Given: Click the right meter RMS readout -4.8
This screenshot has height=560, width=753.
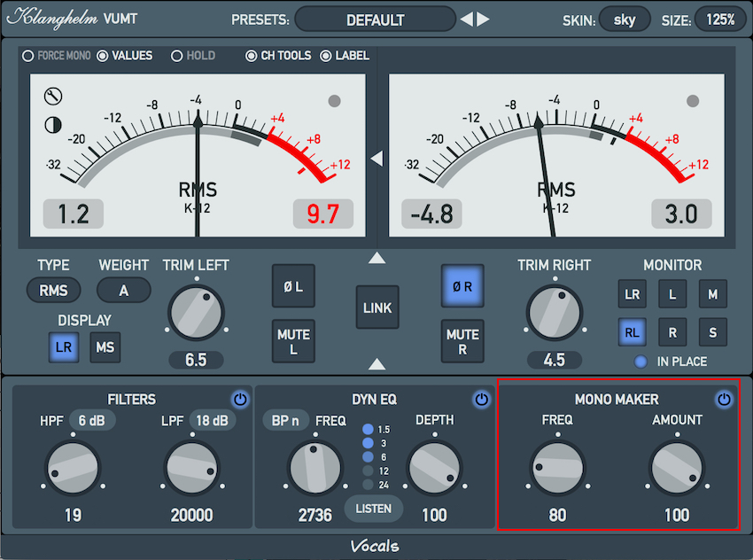Looking at the screenshot, I should [431, 214].
